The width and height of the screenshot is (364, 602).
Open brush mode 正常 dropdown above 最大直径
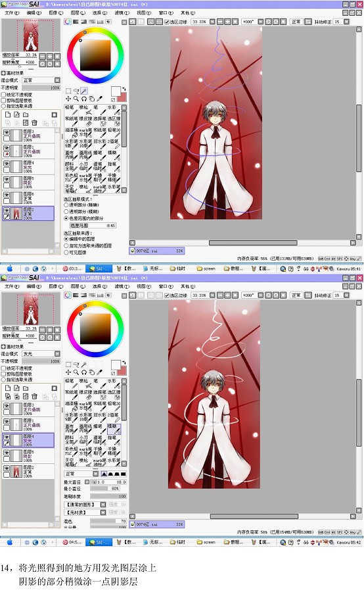81,474
